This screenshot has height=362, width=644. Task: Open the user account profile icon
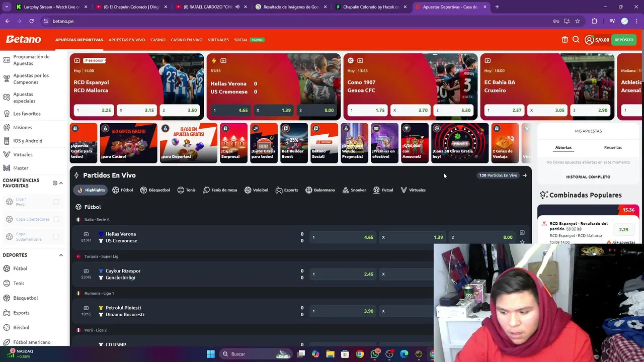[x=589, y=40]
